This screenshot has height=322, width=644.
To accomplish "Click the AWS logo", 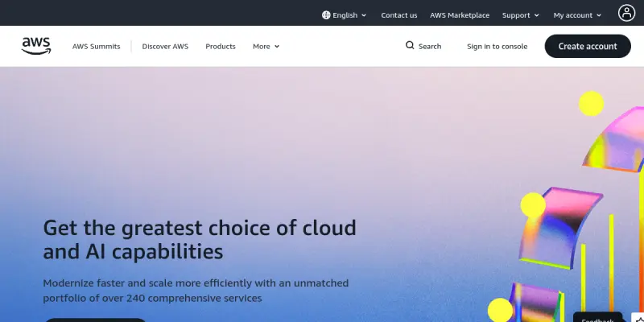I will (x=36, y=46).
